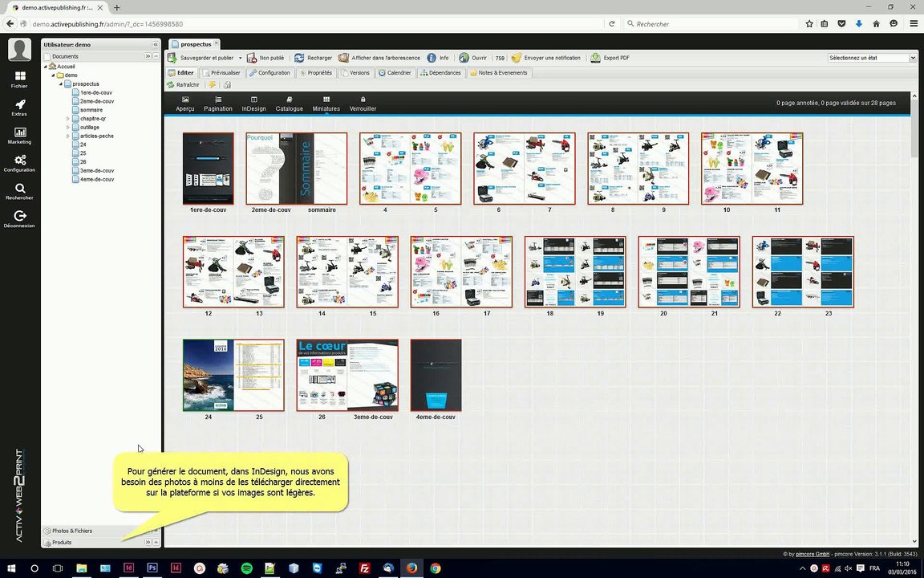The image size is (924, 578).
Task: Click Recharger to reload document
Action: (x=314, y=58)
